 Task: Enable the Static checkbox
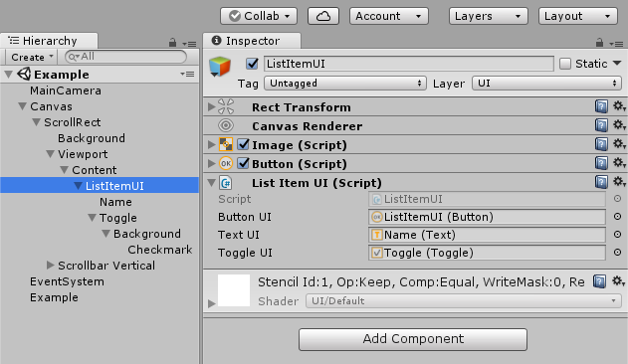coord(565,64)
